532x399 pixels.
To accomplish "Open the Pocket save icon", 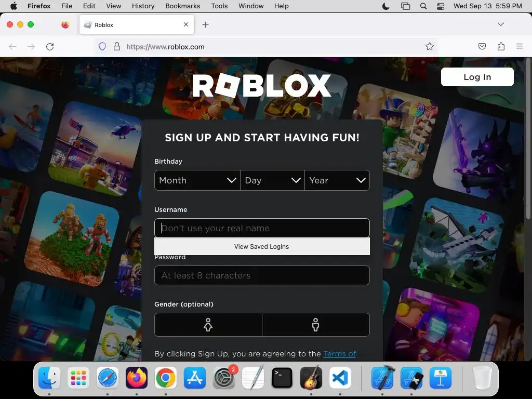I will coord(482,46).
